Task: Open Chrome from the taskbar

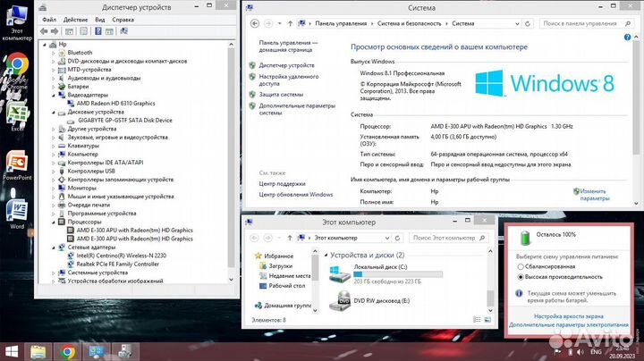Action: pyautogui.click(x=68, y=352)
